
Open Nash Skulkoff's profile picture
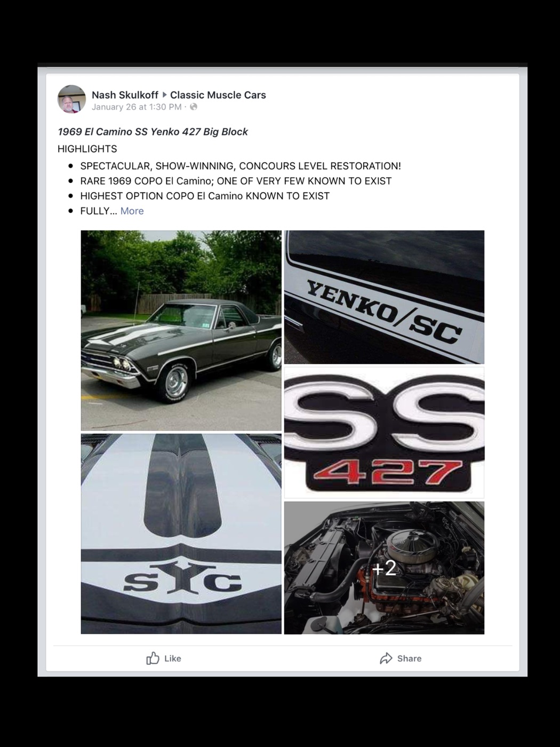[x=71, y=99]
